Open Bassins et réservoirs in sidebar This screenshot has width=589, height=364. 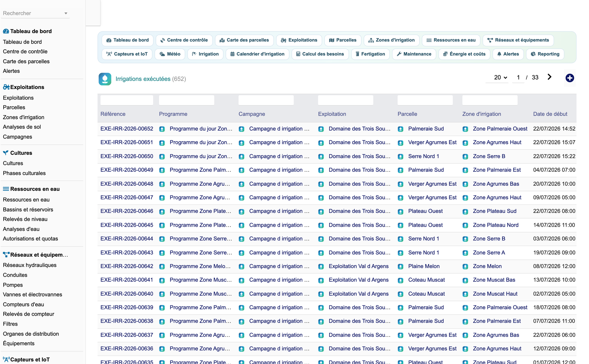(28, 210)
